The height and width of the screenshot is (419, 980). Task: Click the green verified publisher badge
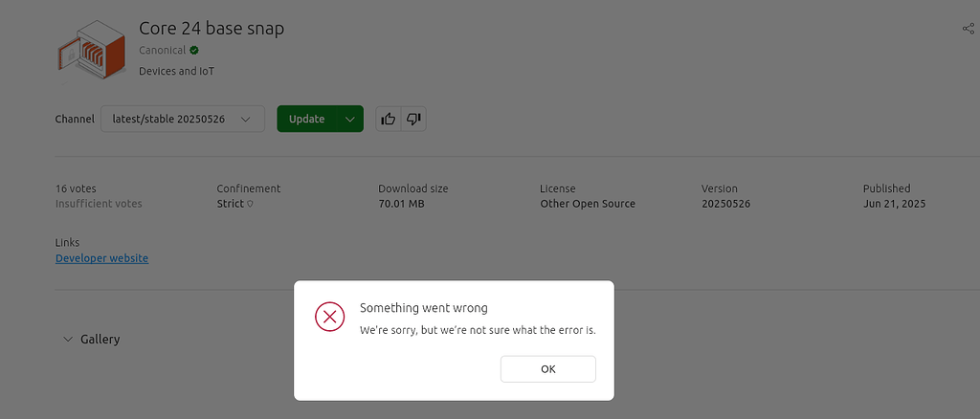click(x=194, y=50)
